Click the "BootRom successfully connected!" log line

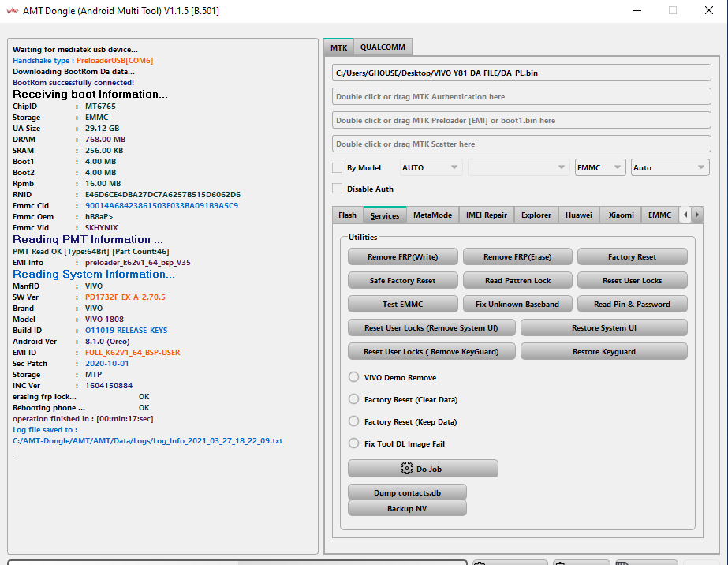click(x=73, y=83)
